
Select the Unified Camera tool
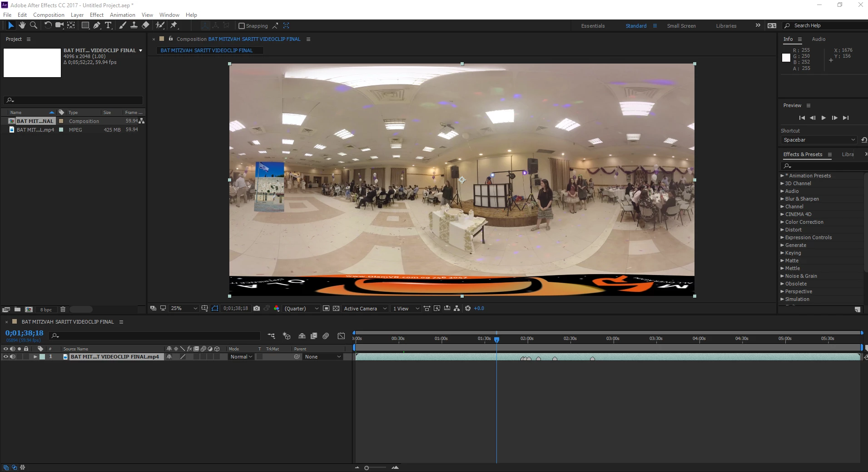click(59, 25)
